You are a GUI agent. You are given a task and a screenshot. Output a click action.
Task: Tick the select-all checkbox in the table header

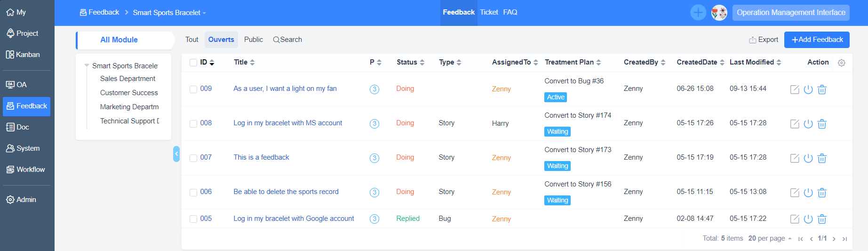pos(193,63)
